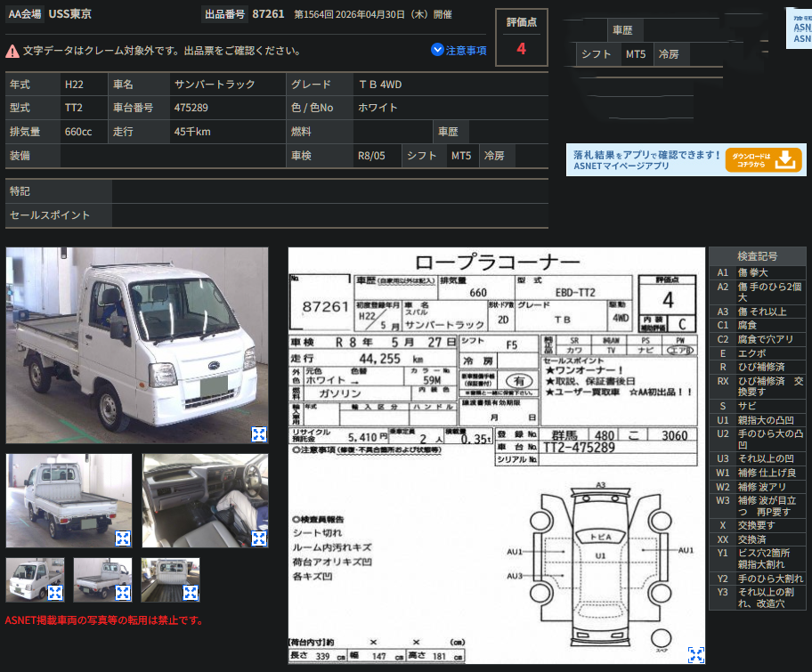Open the ASNET app result banner
This screenshot has width=812, height=672.
point(686,160)
